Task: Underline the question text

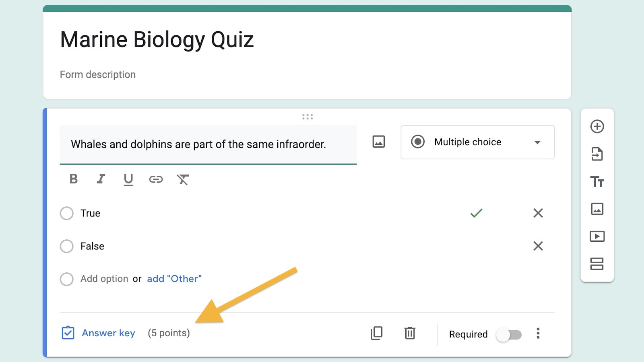Action: (x=128, y=179)
